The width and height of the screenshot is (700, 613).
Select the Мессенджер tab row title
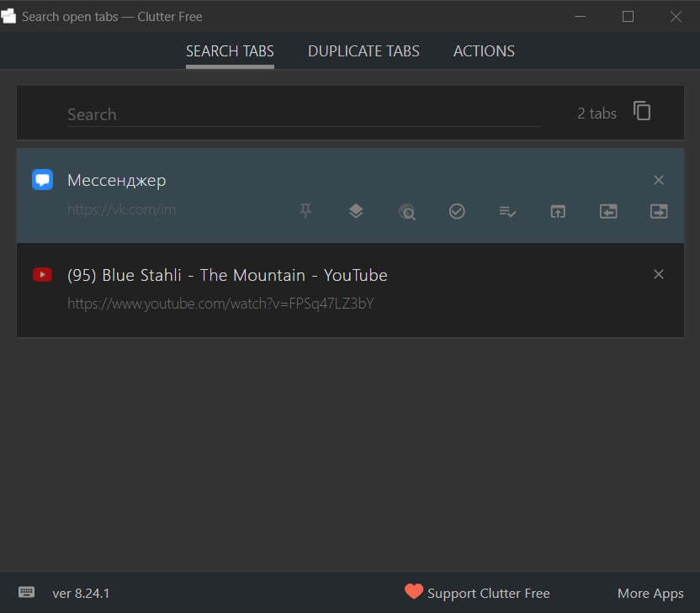(x=116, y=180)
